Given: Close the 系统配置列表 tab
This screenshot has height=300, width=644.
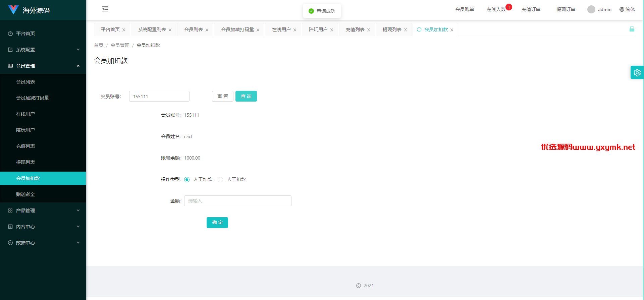Looking at the screenshot, I should [x=170, y=30].
